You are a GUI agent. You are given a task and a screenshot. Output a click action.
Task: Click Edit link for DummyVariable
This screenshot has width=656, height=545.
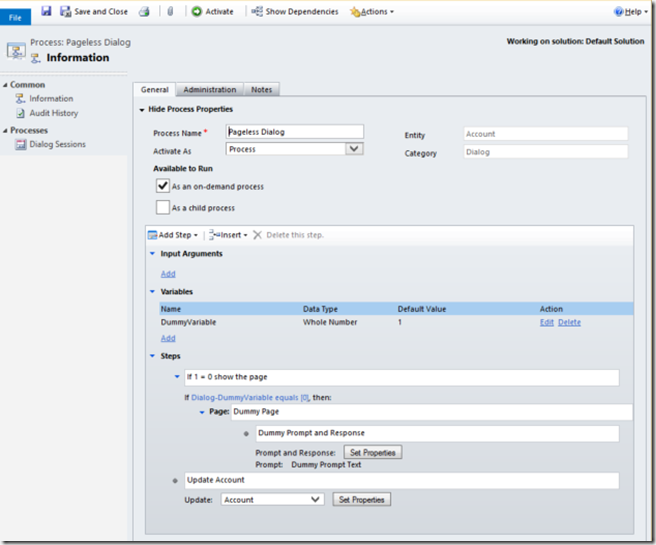[x=546, y=322]
